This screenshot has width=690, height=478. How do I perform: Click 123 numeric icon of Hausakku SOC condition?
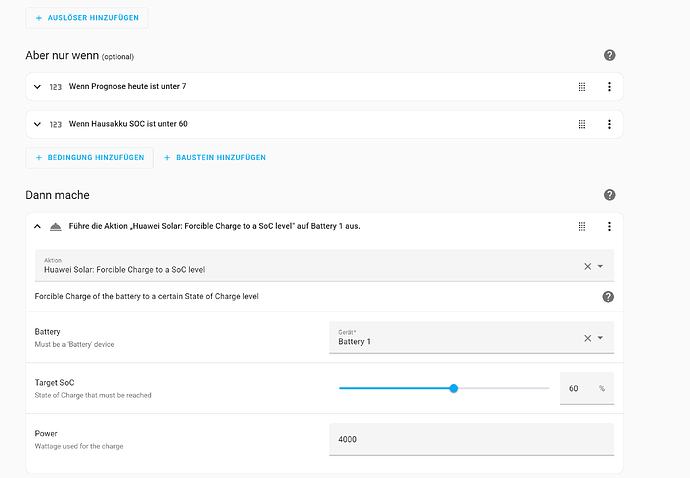click(x=55, y=124)
